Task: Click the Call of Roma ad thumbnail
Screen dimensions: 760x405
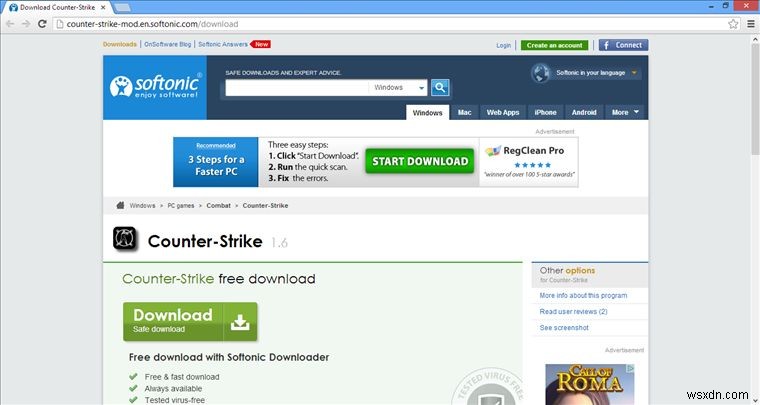Action: pyautogui.click(x=590, y=384)
